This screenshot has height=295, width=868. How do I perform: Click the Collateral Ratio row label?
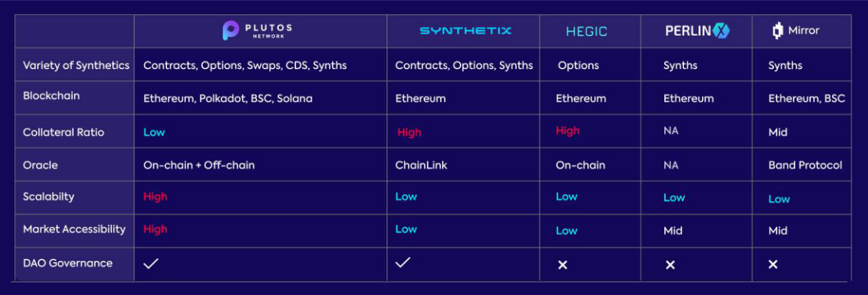tap(63, 133)
